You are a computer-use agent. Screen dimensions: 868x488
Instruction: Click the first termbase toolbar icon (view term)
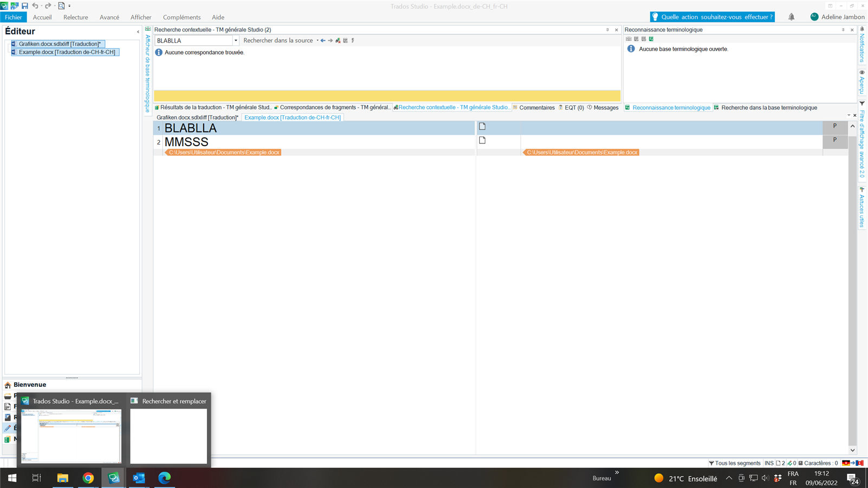point(629,39)
